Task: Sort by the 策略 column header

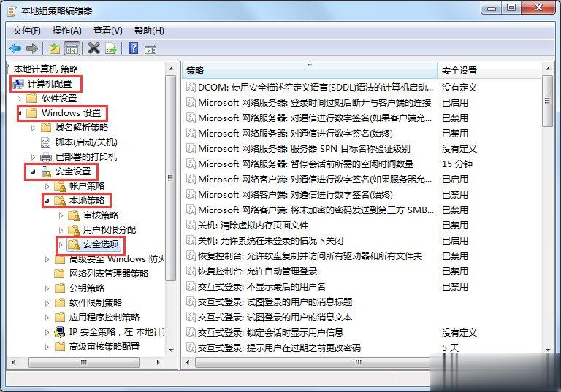Action: 310,71
